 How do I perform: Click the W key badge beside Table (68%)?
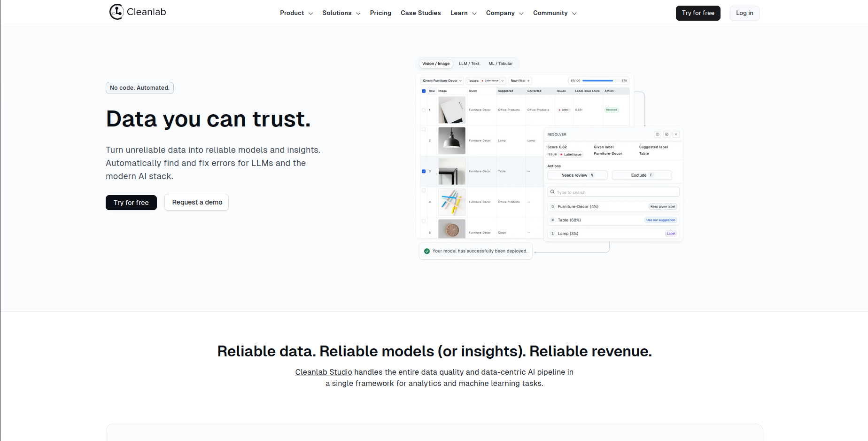coord(553,220)
